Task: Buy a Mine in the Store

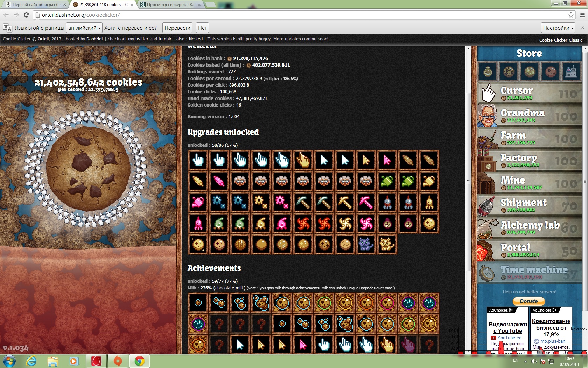Action: pos(529,183)
